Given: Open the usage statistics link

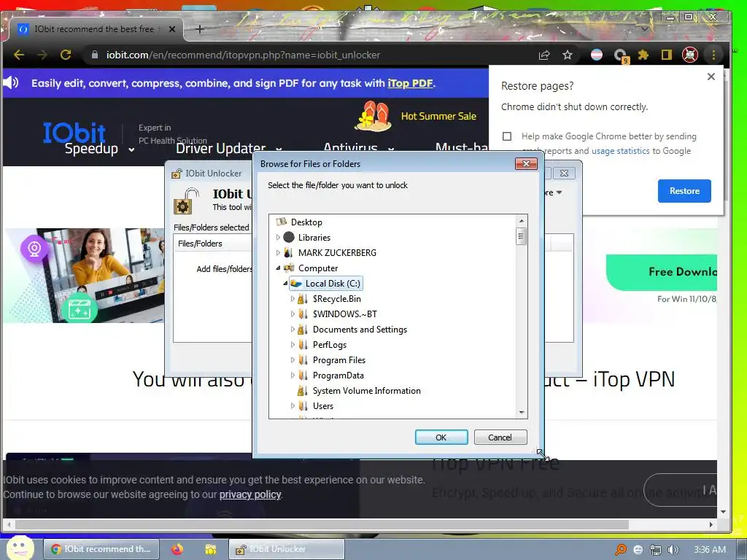Looking at the screenshot, I should tap(620, 151).
